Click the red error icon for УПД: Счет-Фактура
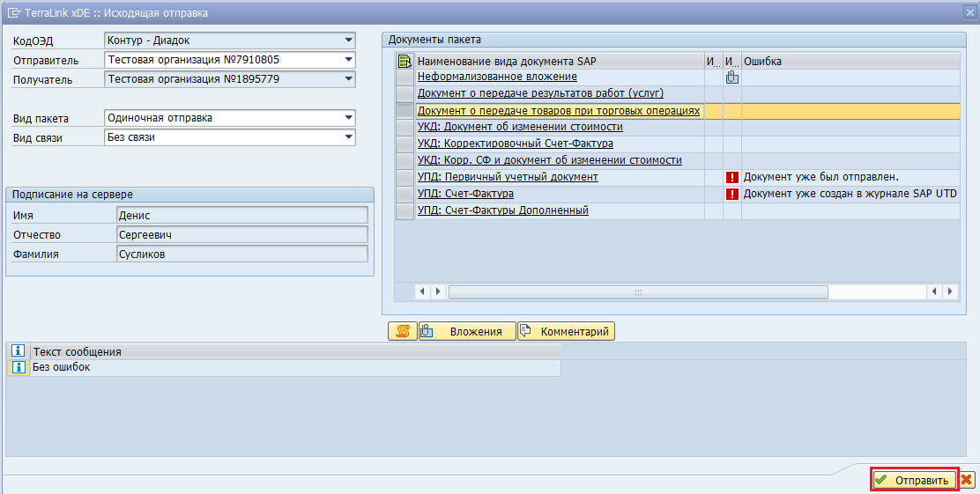980x494 pixels. (731, 194)
